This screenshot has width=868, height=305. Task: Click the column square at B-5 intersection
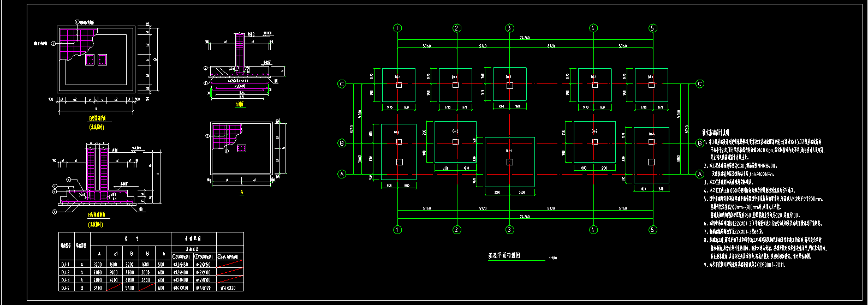tap(651, 142)
